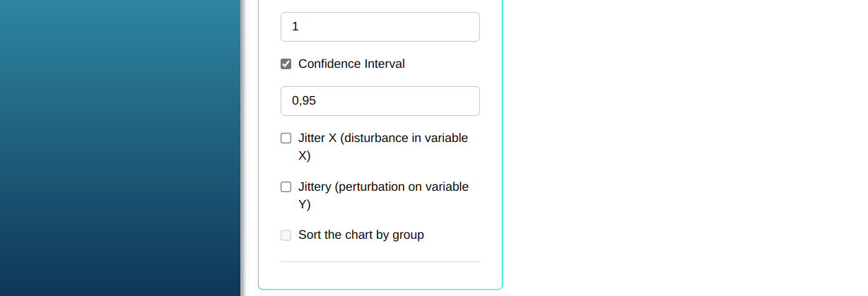
Task: Click the Jittery perturbation on variable Y label
Action: pos(383,187)
